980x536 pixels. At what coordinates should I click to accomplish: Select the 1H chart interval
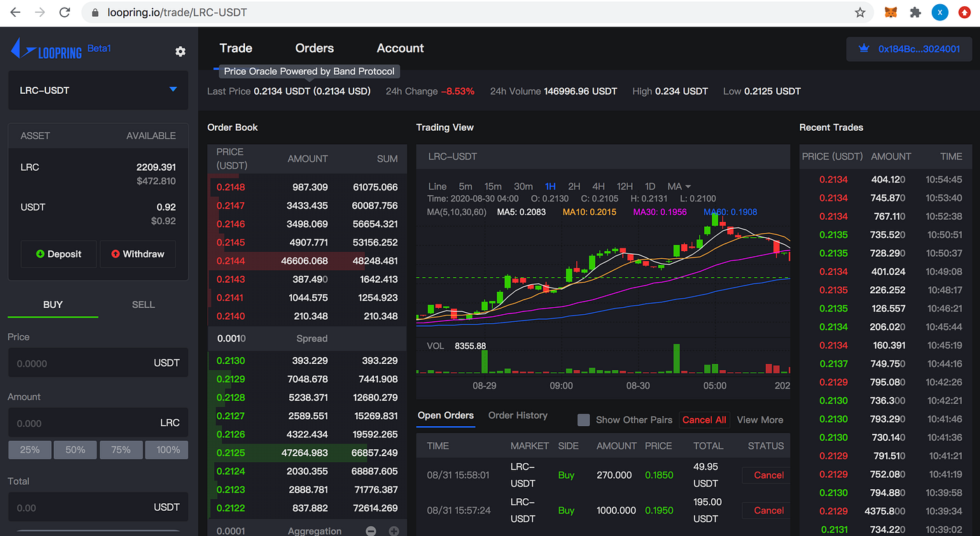pyautogui.click(x=550, y=186)
